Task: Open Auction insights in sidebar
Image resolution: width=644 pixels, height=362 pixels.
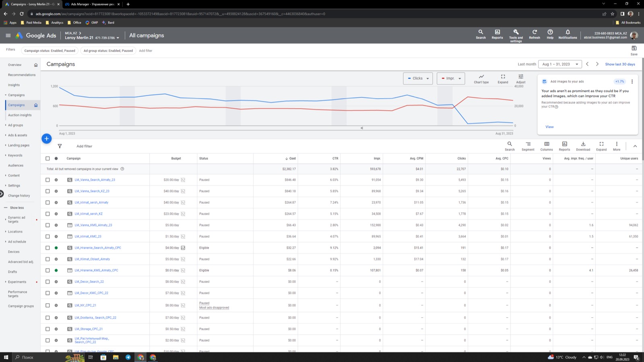Action: tap(20, 115)
